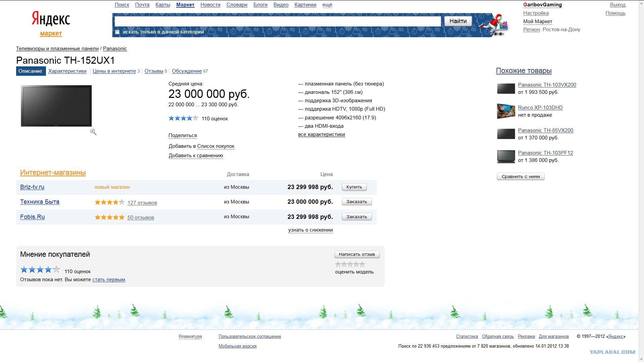Open the Panasonic TH-103VX200 thumbnail
This screenshot has width=644, height=362.
point(506,88)
